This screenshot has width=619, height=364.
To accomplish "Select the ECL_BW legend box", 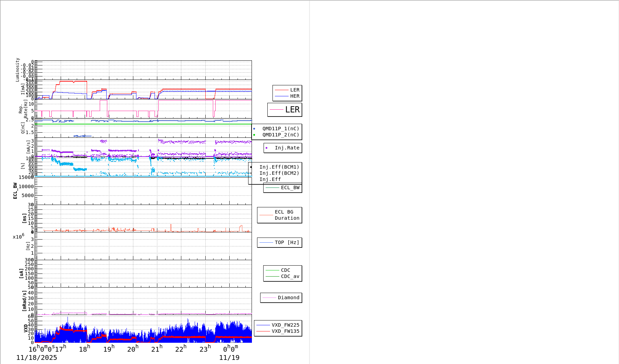I will (290, 187).
